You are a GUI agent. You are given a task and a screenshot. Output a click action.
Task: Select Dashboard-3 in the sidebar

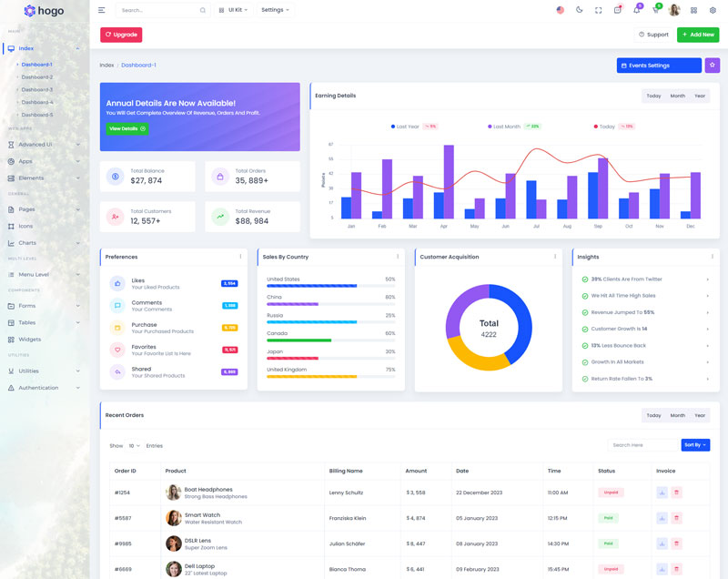[37, 89]
